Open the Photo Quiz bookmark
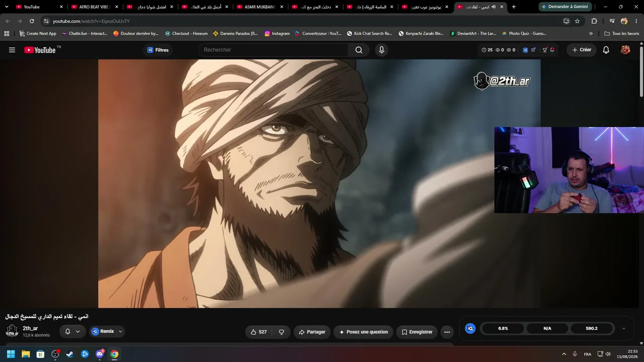644x362 pixels. tap(524, 34)
